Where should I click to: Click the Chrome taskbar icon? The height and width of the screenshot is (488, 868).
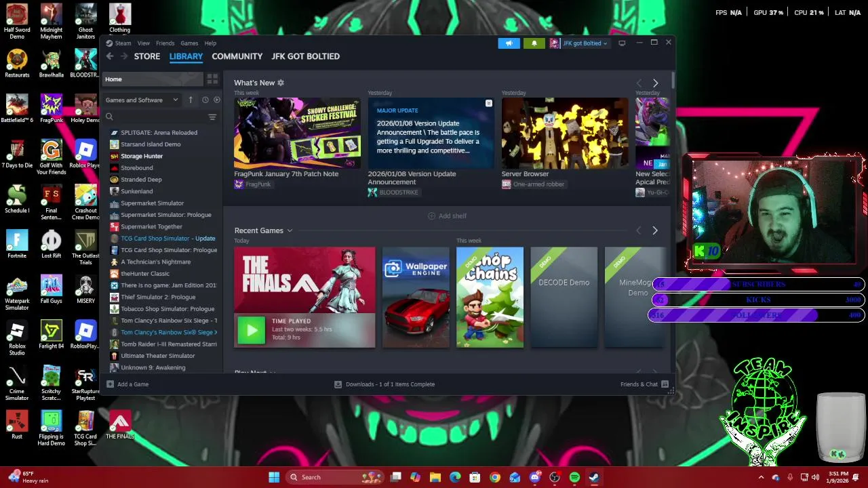495,477
